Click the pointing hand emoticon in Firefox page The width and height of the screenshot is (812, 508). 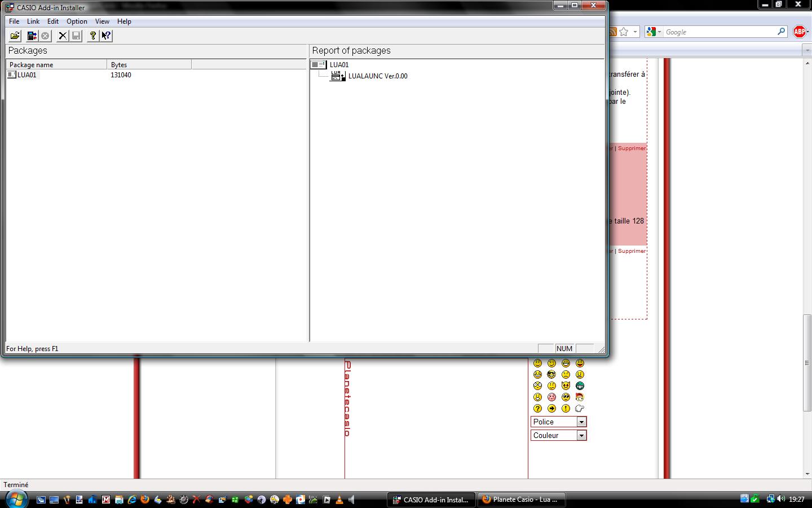tap(580, 409)
